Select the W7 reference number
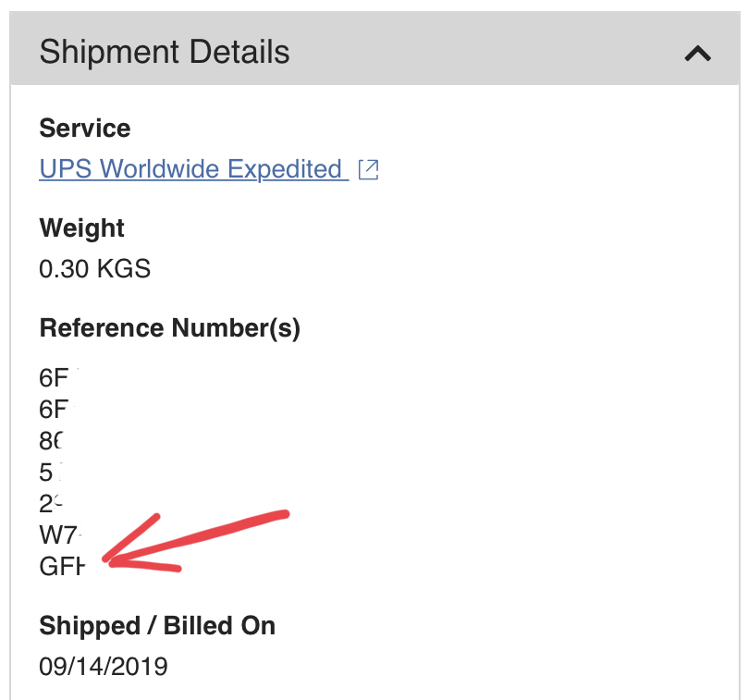The height and width of the screenshot is (700, 748). 59,534
